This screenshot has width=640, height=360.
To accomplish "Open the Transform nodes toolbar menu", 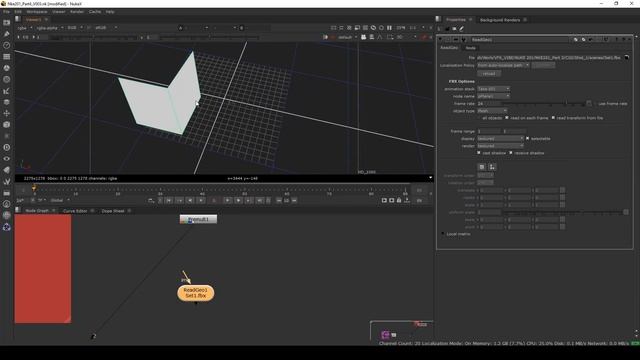I will 7,113.
